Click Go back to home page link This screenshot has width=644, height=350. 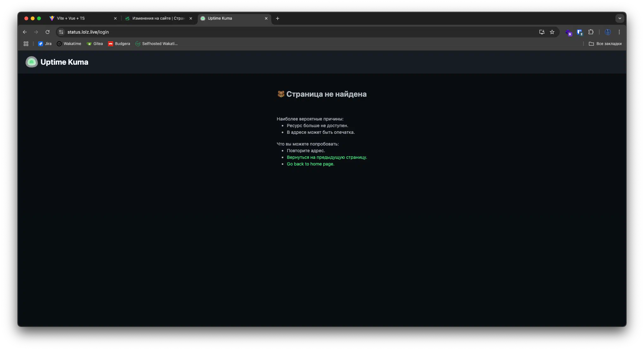[310, 164]
